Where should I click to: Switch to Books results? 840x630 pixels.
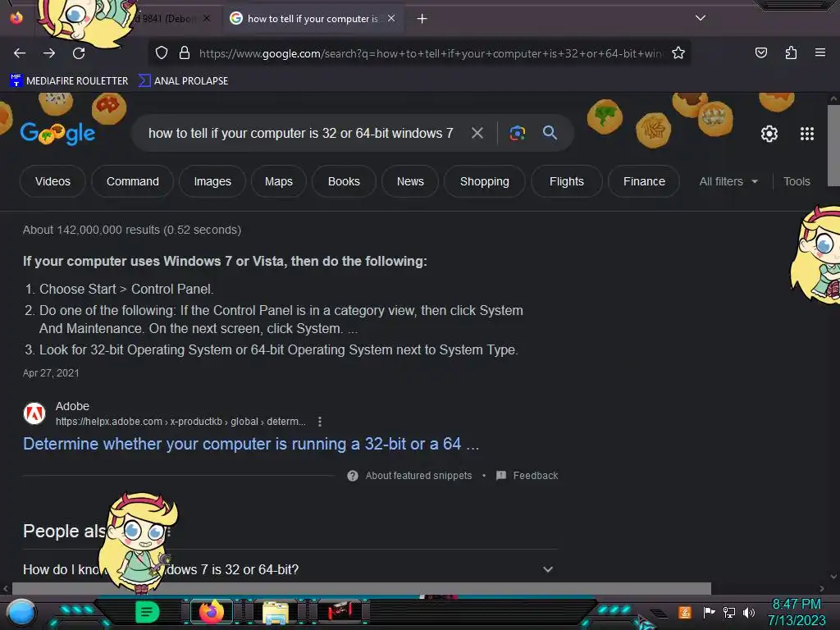point(344,181)
